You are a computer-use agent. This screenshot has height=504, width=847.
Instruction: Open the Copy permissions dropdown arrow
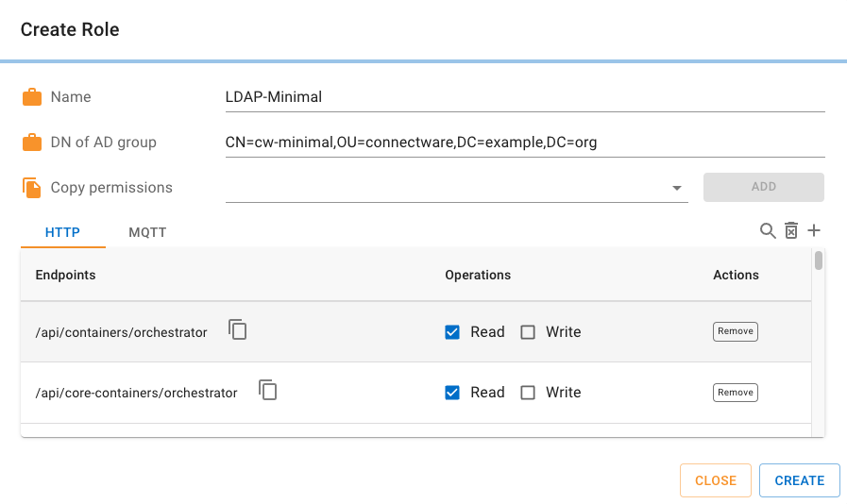[x=677, y=188]
